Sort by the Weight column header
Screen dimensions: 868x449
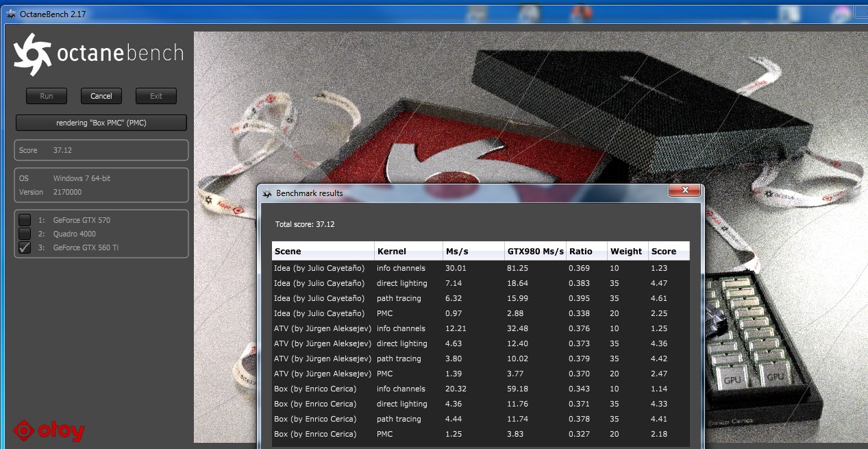[x=628, y=252]
